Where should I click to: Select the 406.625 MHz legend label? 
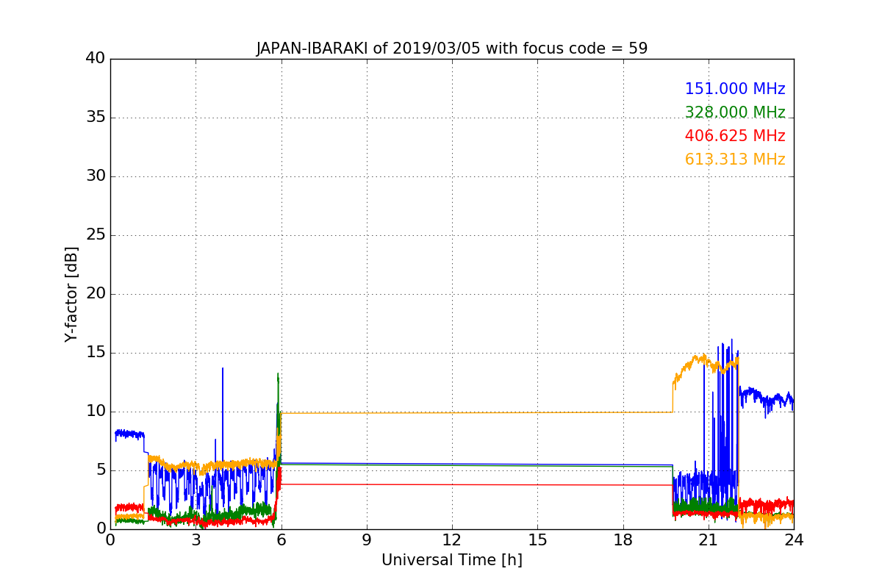735,136
